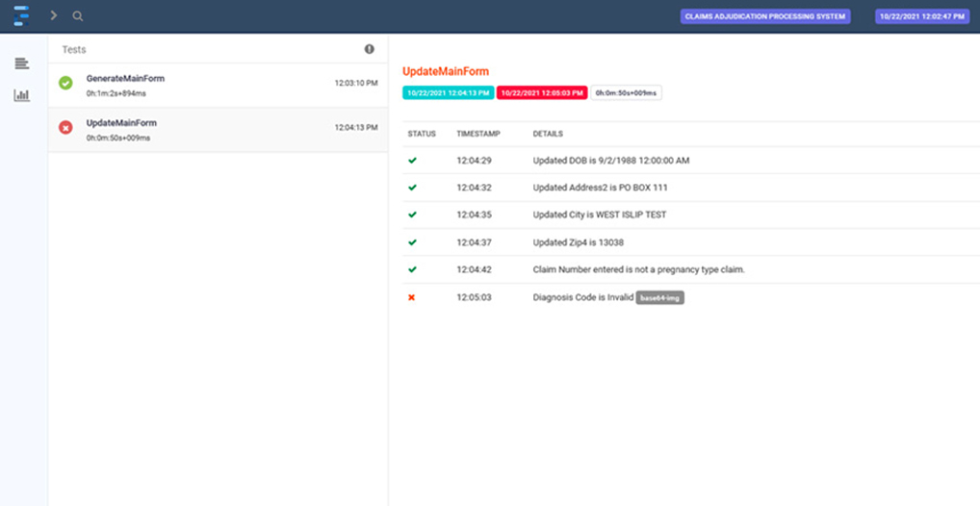The width and height of the screenshot is (980, 506).
Task: Click 'Updated DOB is 9/2/1988 12:00:00 AM' text
Action: [611, 161]
